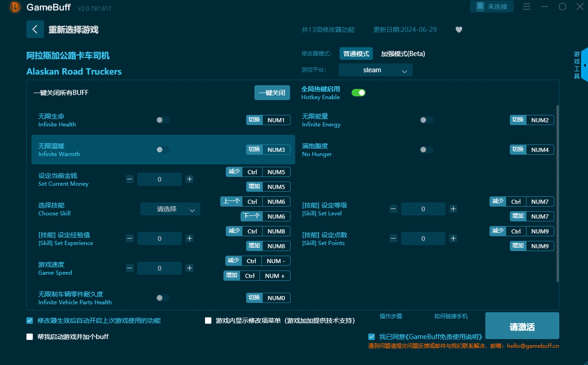
Task: Open the Choose Skill dropdown
Action: (x=170, y=209)
